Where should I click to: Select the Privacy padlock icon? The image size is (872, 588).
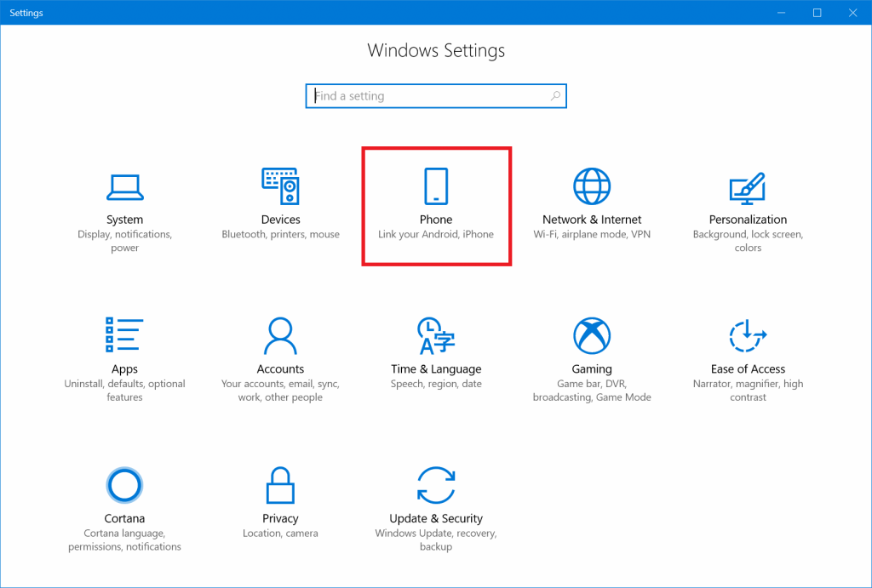pyautogui.click(x=280, y=485)
